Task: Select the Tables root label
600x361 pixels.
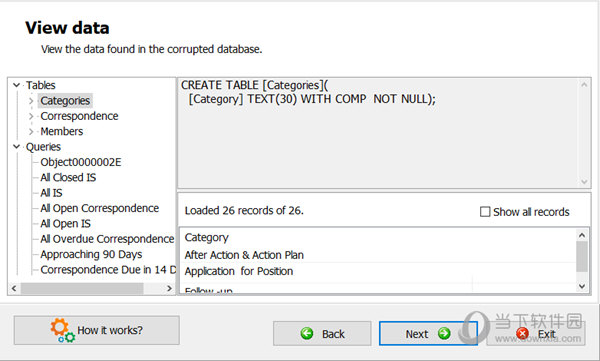Action: click(x=41, y=85)
